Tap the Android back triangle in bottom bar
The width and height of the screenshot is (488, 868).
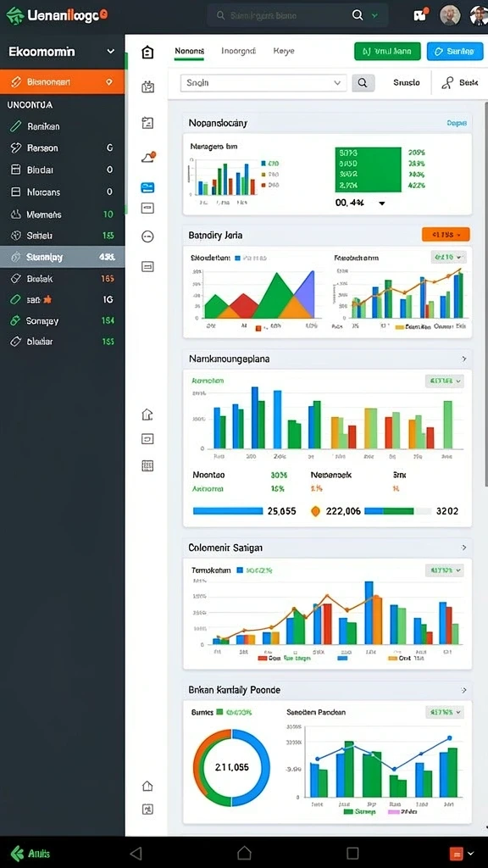(x=136, y=853)
